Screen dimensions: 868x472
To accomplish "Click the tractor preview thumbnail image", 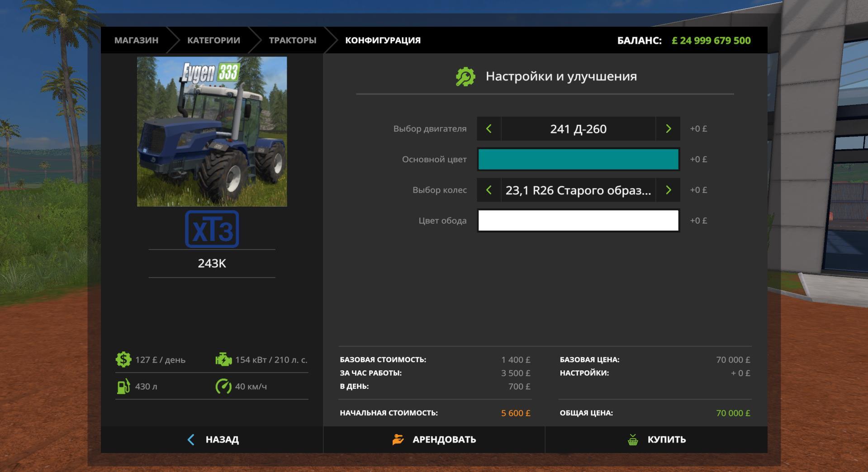I will 212,132.
